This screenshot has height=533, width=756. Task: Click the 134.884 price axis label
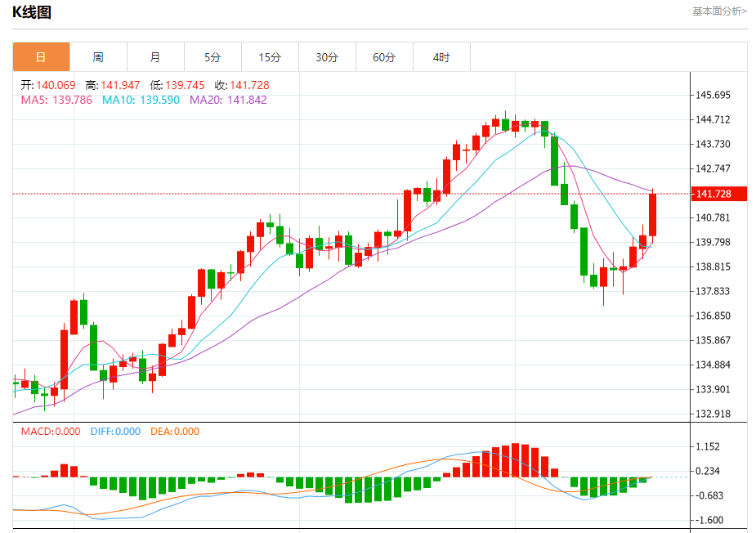(713, 365)
